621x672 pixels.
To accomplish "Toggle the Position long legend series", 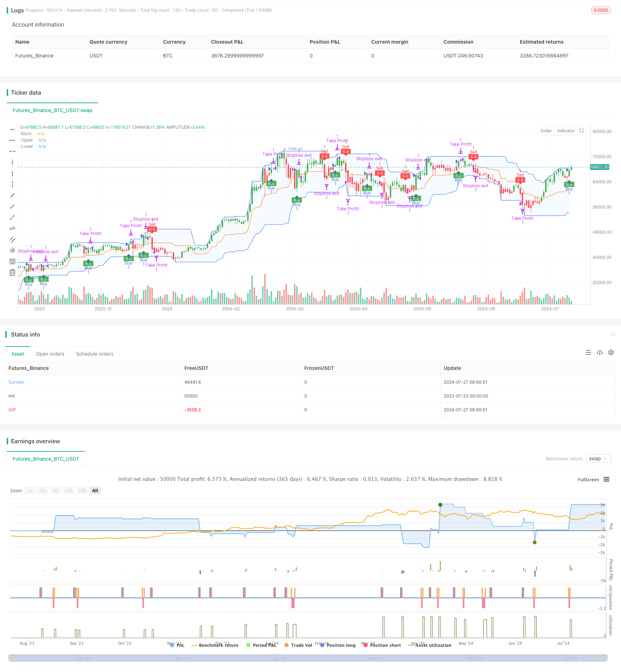I will pyautogui.click(x=338, y=645).
